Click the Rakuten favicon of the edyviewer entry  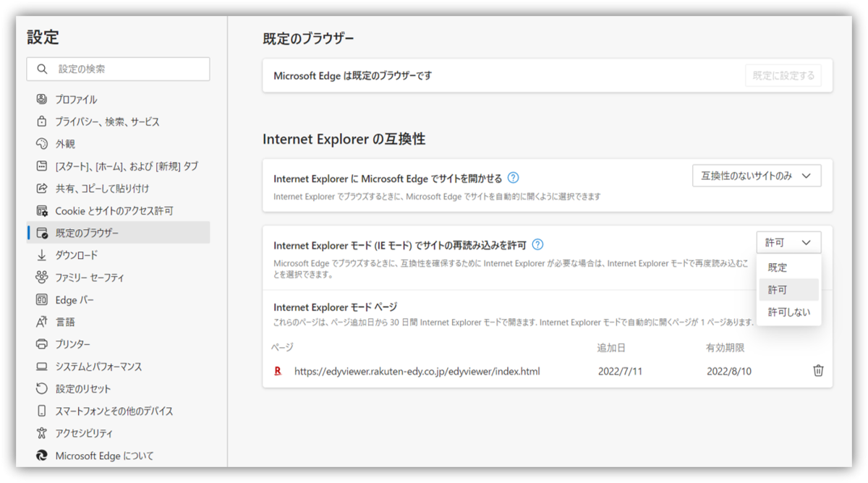point(278,371)
